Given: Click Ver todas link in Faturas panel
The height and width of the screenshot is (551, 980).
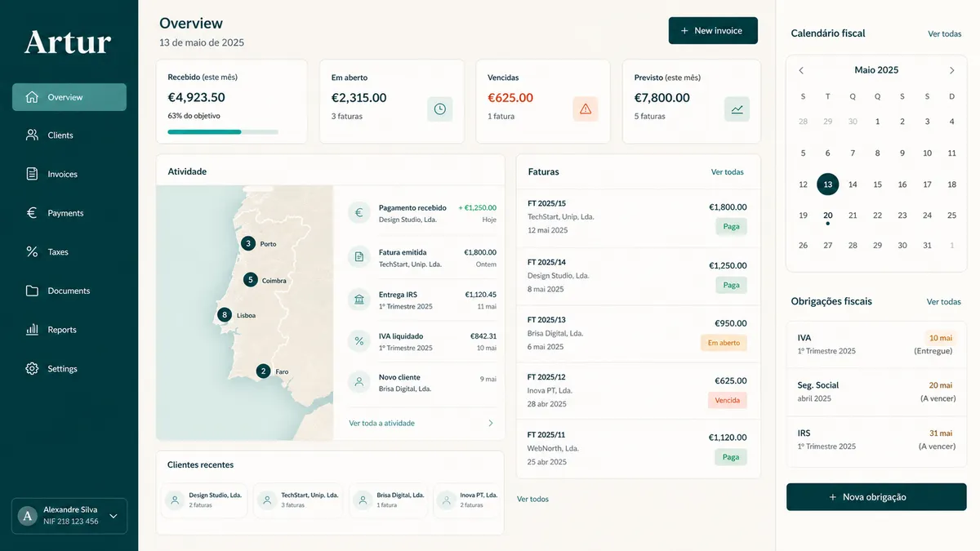Looking at the screenshot, I should coord(728,172).
